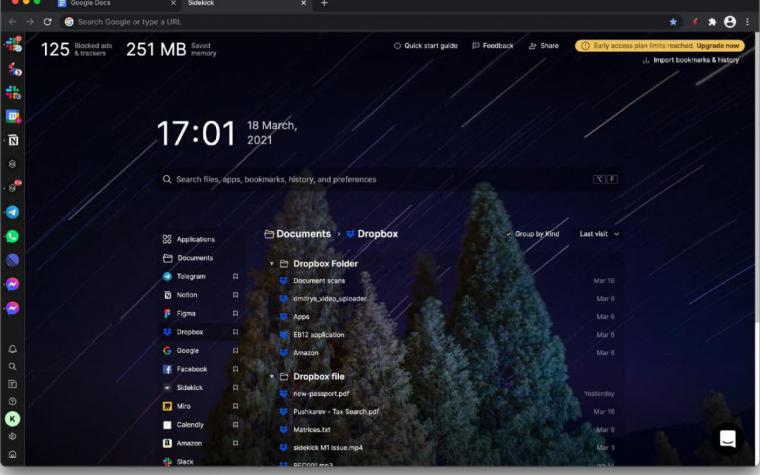The height and width of the screenshot is (475, 760).
Task: Toggle the pin next to Dropbox
Action: click(236, 332)
